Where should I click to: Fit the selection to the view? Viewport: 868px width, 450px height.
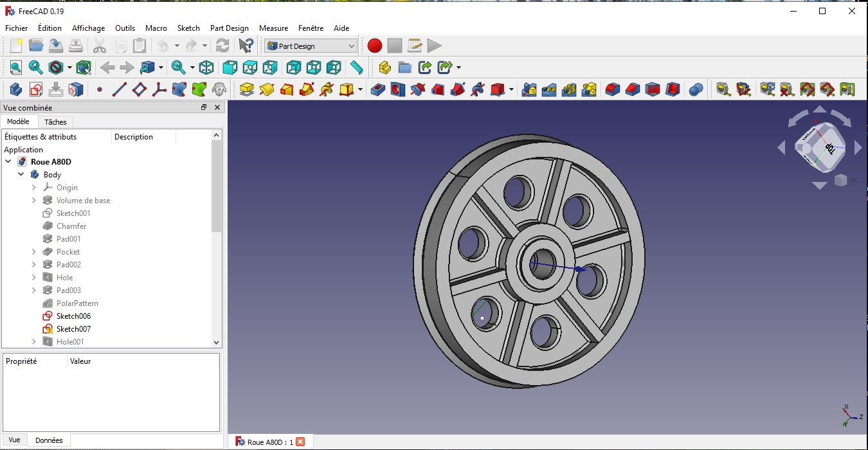[36, 67]
